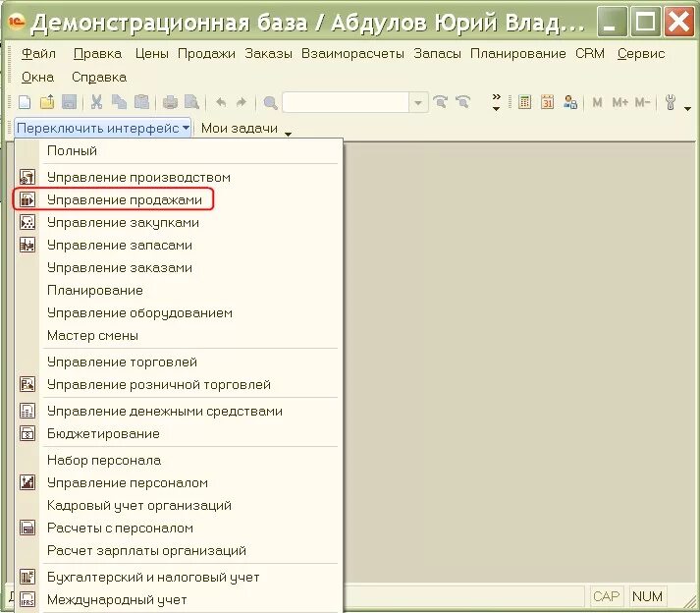This screenshot has height=613, width=700.
Task: Click the 1C application logo icon
Action: [17, 21]
